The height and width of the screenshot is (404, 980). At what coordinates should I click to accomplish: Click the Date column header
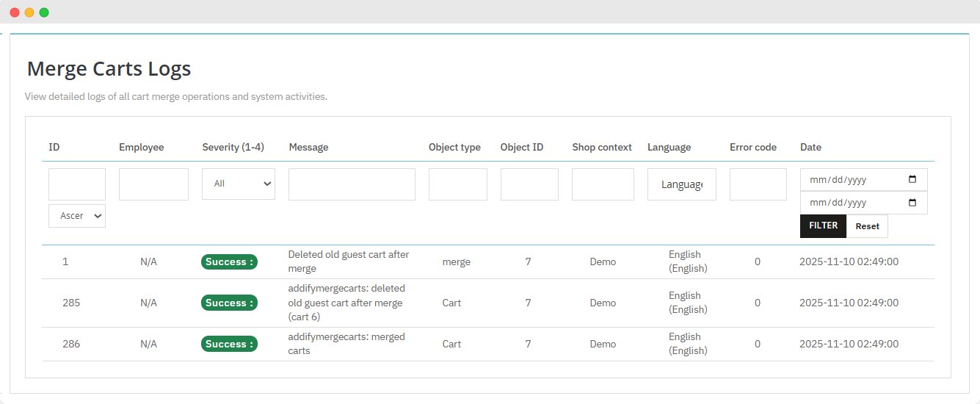[x=810, y=147]
